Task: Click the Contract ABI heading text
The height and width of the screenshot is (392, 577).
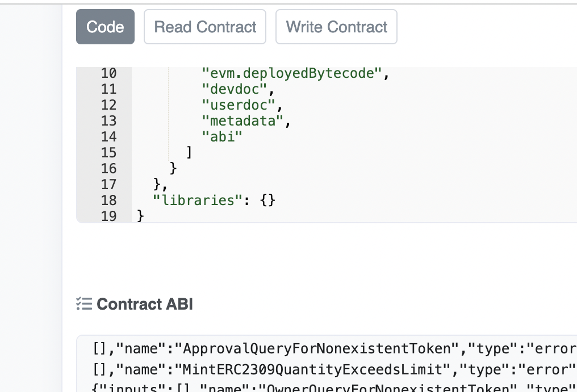Action: point(145,305)
